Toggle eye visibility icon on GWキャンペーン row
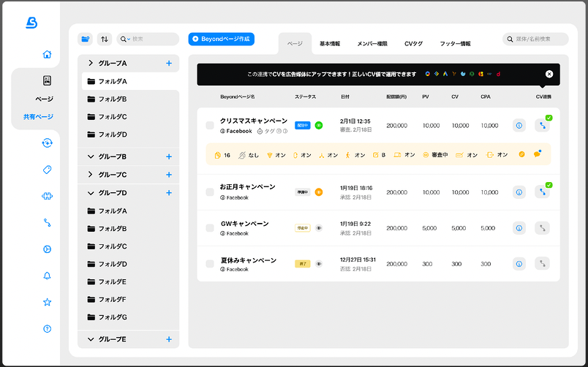Image resolution: width=588 pixels, height=367 pixels. 319,228
